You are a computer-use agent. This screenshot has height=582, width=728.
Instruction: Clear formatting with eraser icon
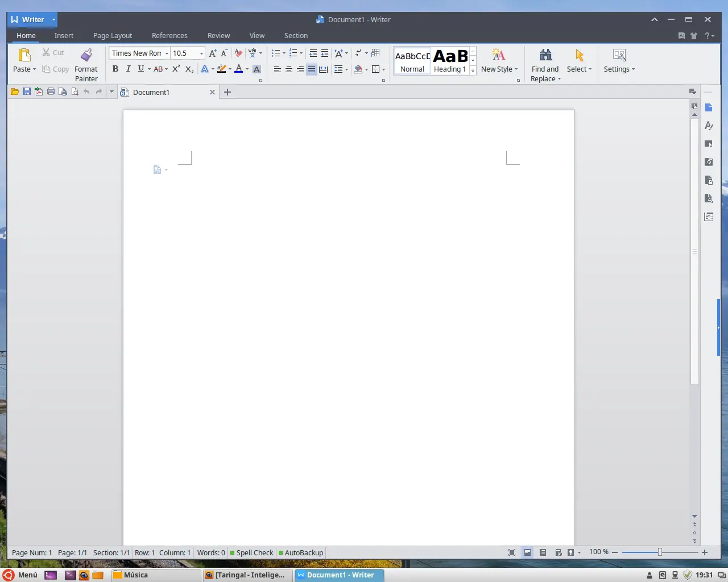point(238,53)
